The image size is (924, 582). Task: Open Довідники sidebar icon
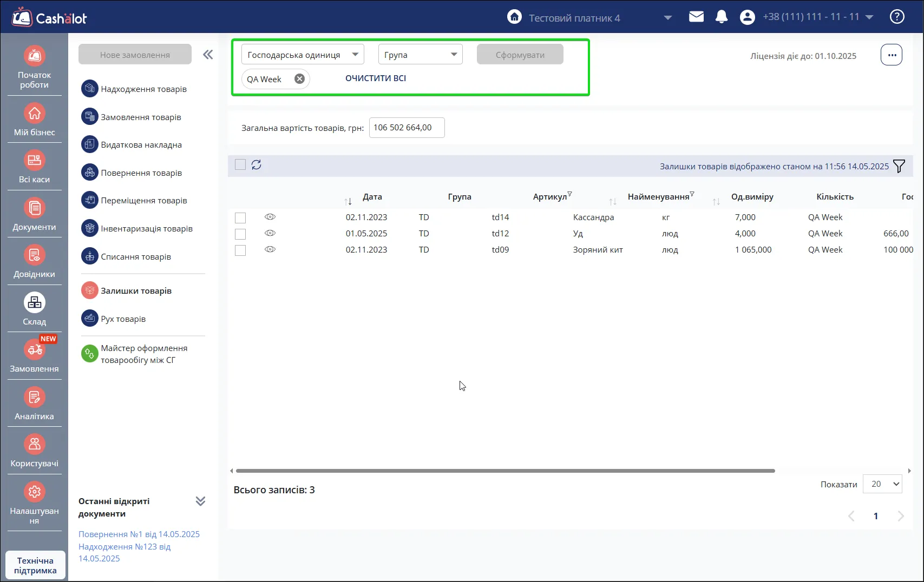tap(34, 255)
